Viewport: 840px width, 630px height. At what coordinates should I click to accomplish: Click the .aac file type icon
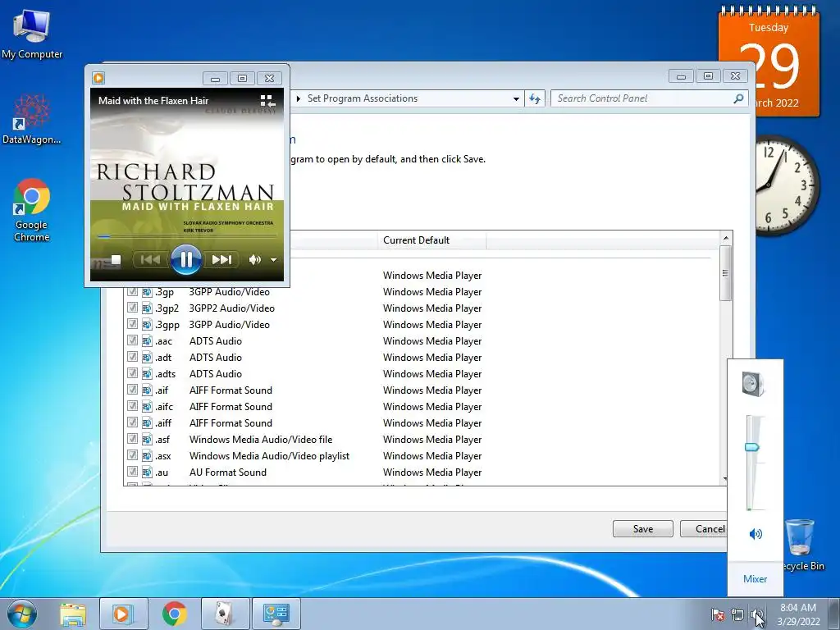click(x=147, y=340)
